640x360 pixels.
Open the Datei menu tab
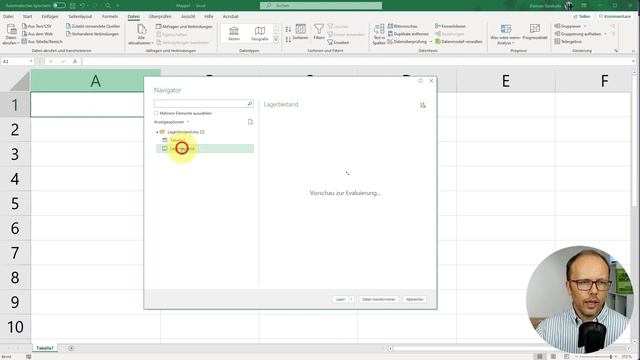click(8, 16)
